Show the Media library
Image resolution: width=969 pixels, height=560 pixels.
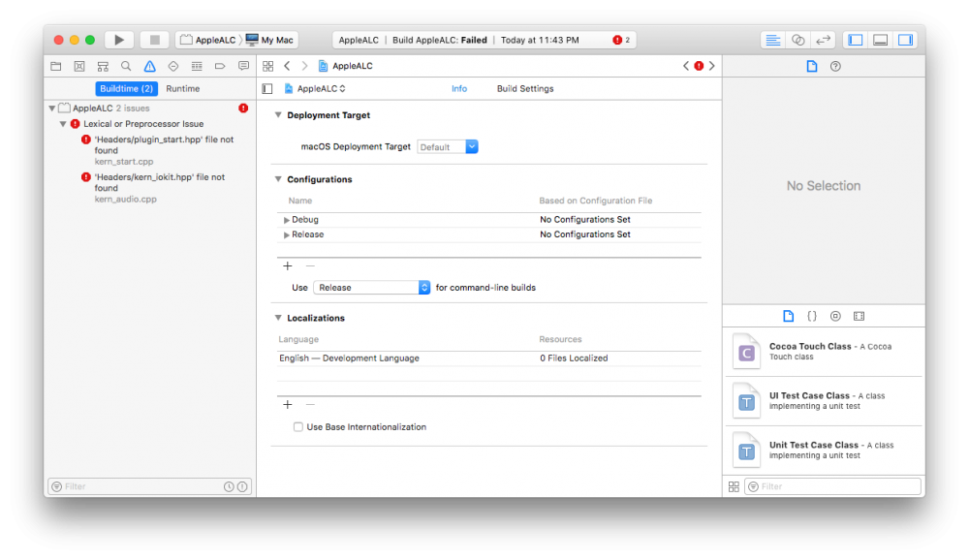[x=859, y=316]
